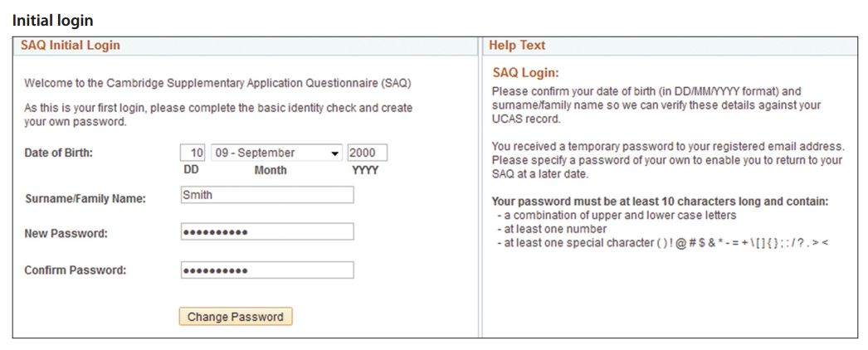Click the Initial login page title
The height and width of the screenshot is (350, 868).
52,21
